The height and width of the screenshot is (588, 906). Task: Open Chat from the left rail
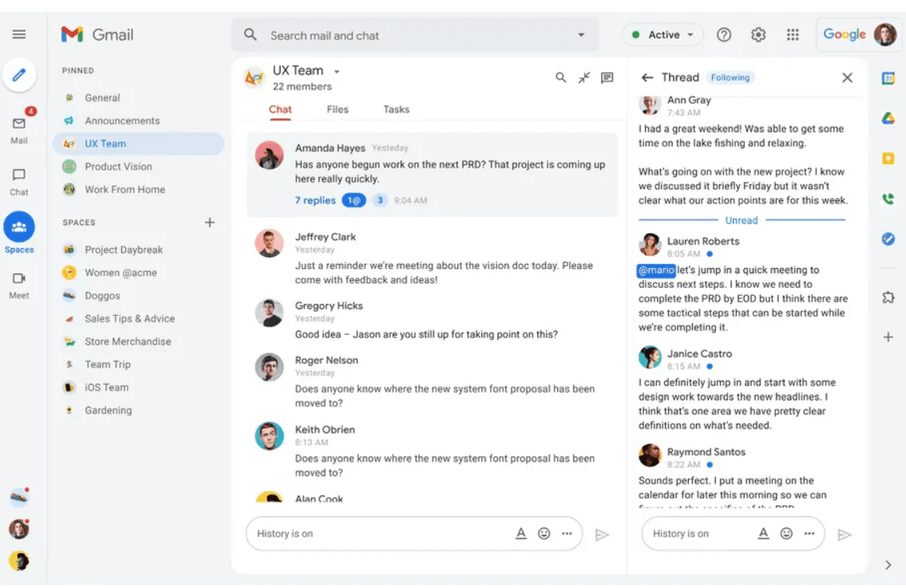(x=19, y=181)
